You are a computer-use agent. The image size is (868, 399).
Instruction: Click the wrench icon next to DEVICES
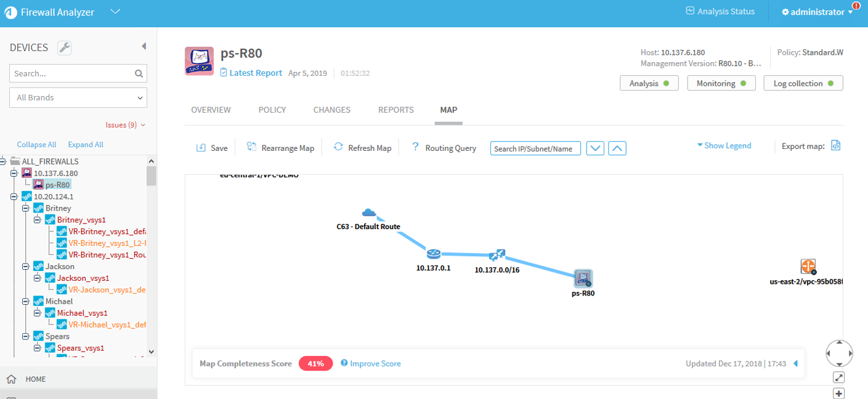[64, 47]
